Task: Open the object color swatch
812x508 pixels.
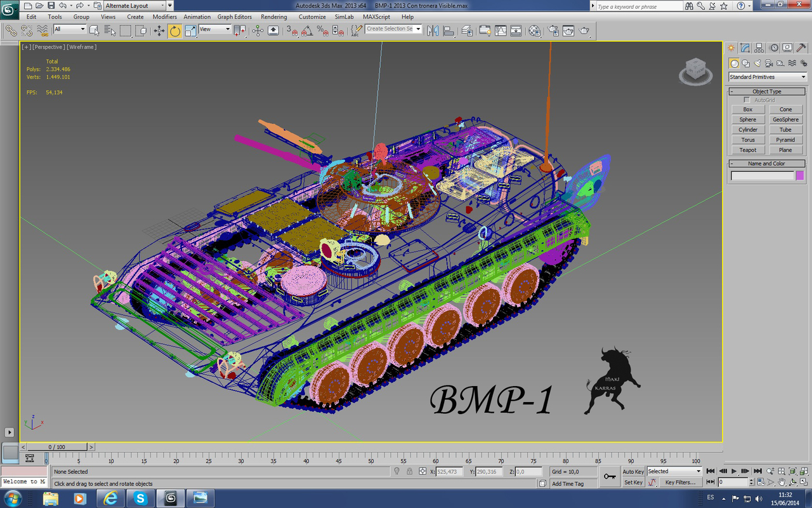Action: pos(800,175)
